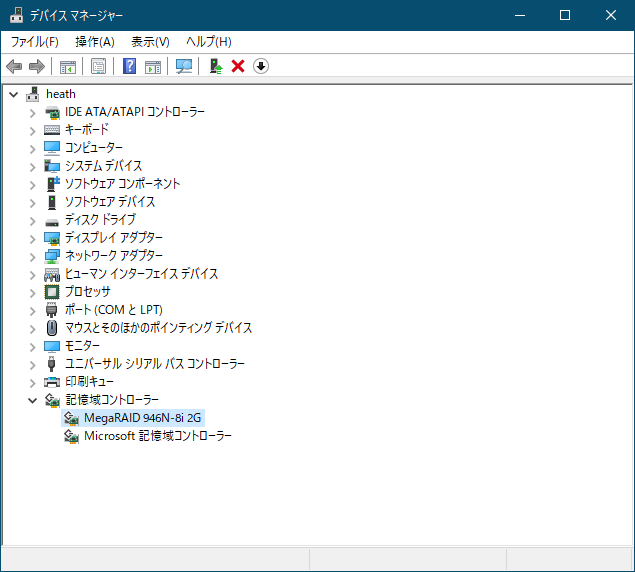Viewport: 635px width, 572px height.
Task: Click the icon beside システム デバイス
Action: pyautogui.click(x=52, y=166)
